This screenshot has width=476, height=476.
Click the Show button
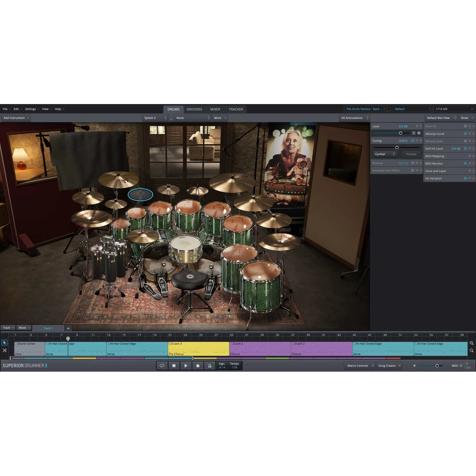(x=466, y=118)
